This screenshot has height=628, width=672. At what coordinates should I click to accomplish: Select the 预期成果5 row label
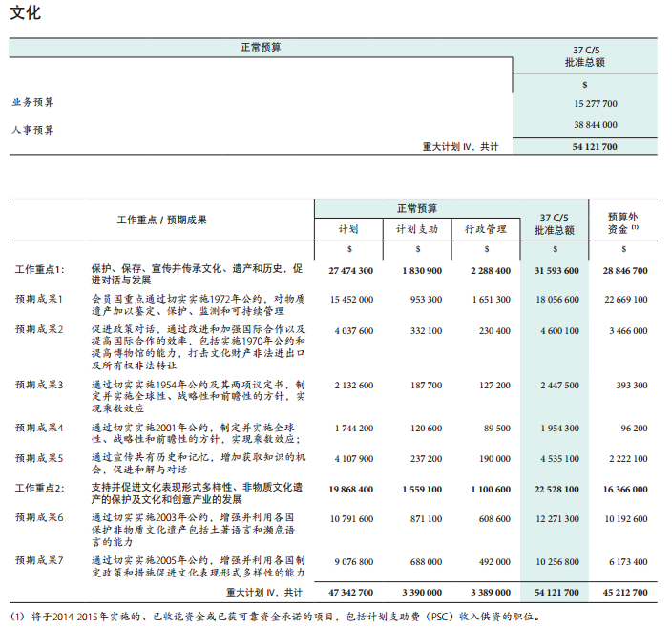(x=38, y=458)
